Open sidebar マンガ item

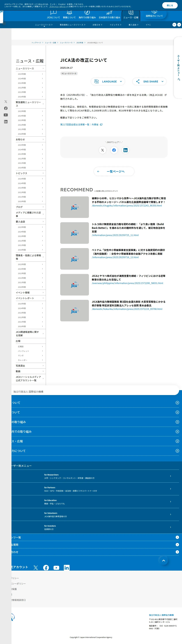click(x=30, y=356)
